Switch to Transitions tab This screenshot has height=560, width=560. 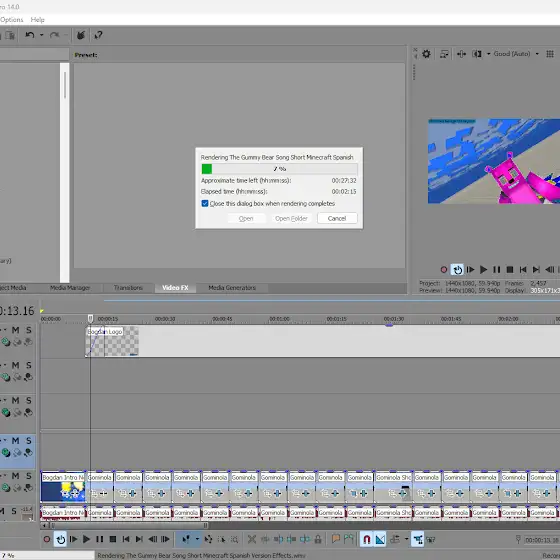pos(128,288)
